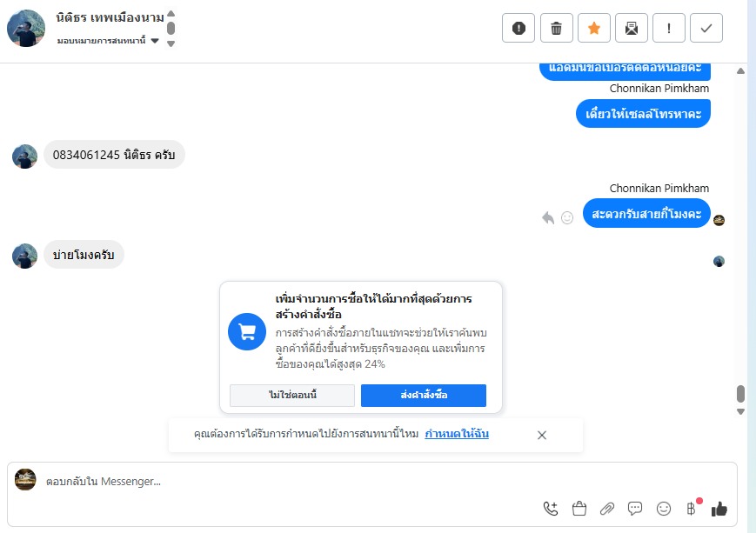This screenshot has height=533, width=756.
Task: Start a call with phone plus icon
Action: (551, 509)
